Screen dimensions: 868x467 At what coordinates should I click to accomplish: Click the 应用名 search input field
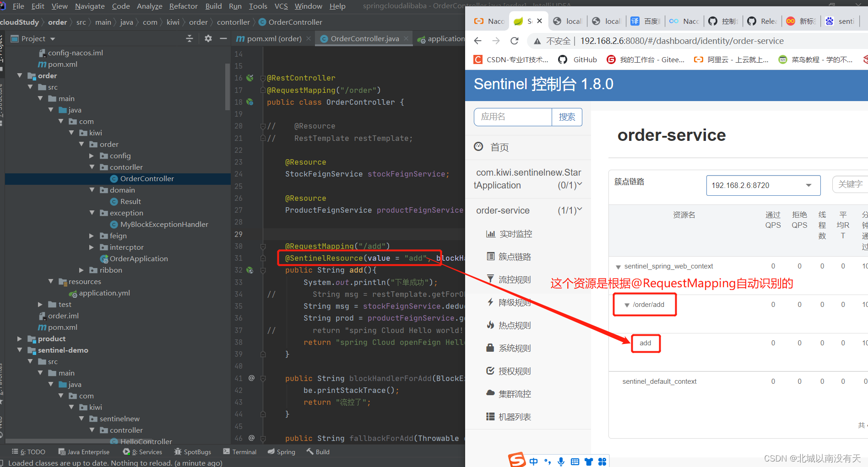[x=513, y=117]
